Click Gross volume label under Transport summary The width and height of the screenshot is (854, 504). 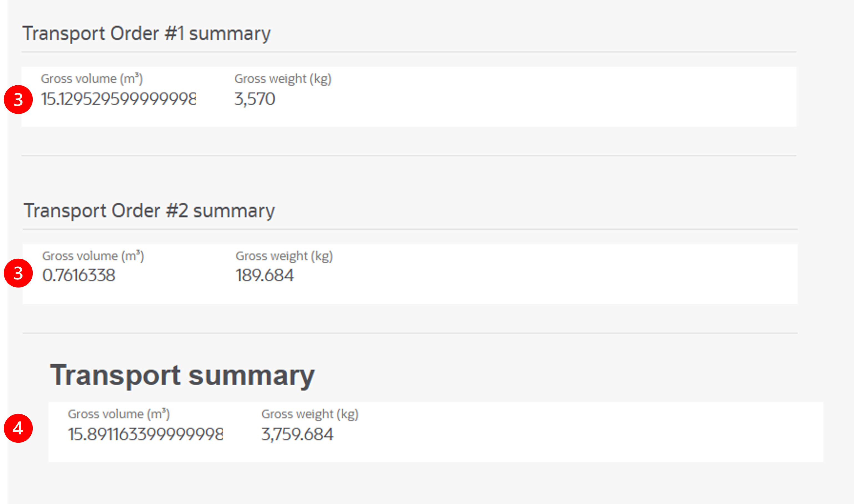pos(119,414)
